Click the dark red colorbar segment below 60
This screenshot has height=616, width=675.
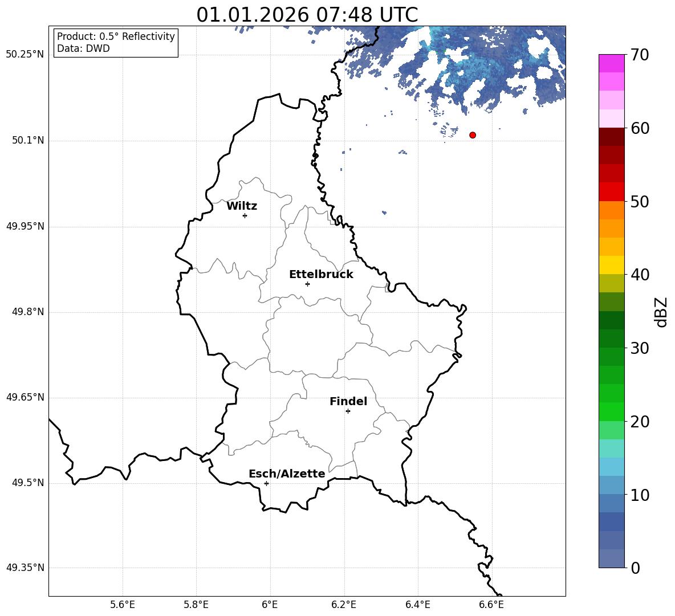(611, 137)
